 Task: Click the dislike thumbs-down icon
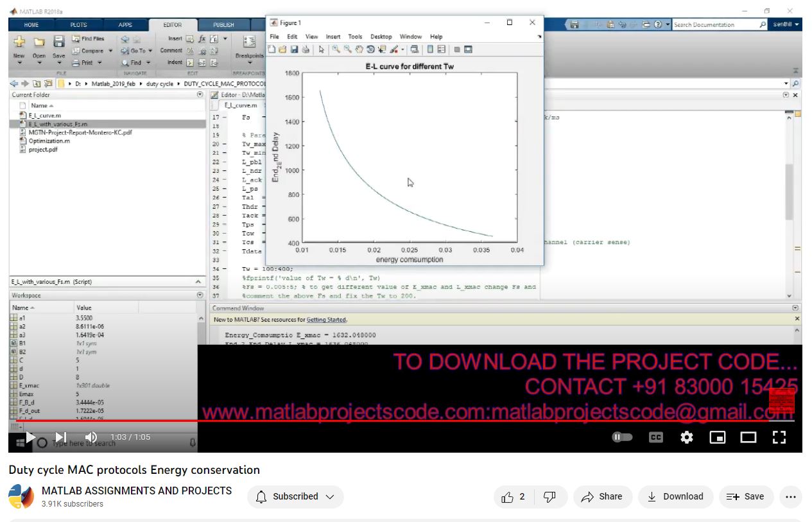click(549, 496)
